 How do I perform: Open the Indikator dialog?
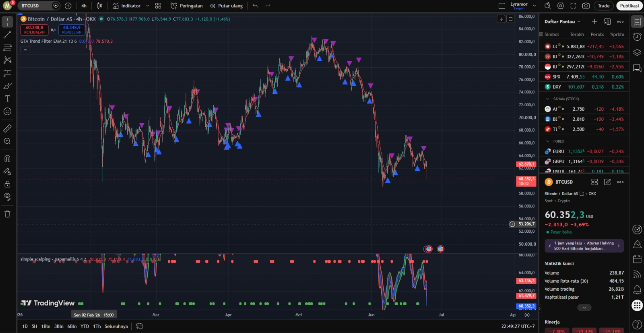click(126, 6)
